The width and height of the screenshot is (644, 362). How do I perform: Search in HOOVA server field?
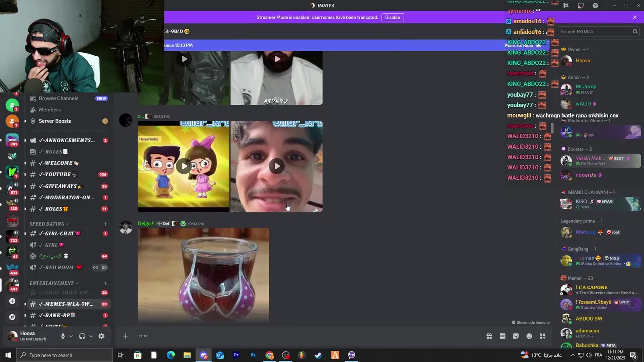[599, 31]
